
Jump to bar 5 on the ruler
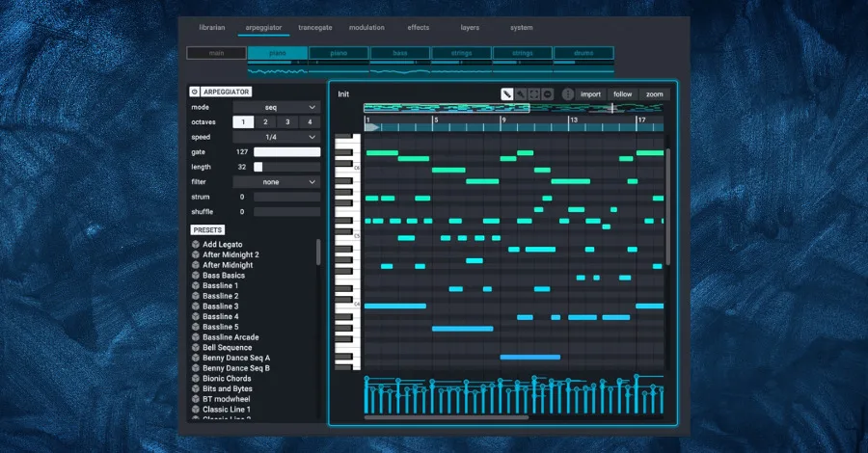(x=436, y=120)
